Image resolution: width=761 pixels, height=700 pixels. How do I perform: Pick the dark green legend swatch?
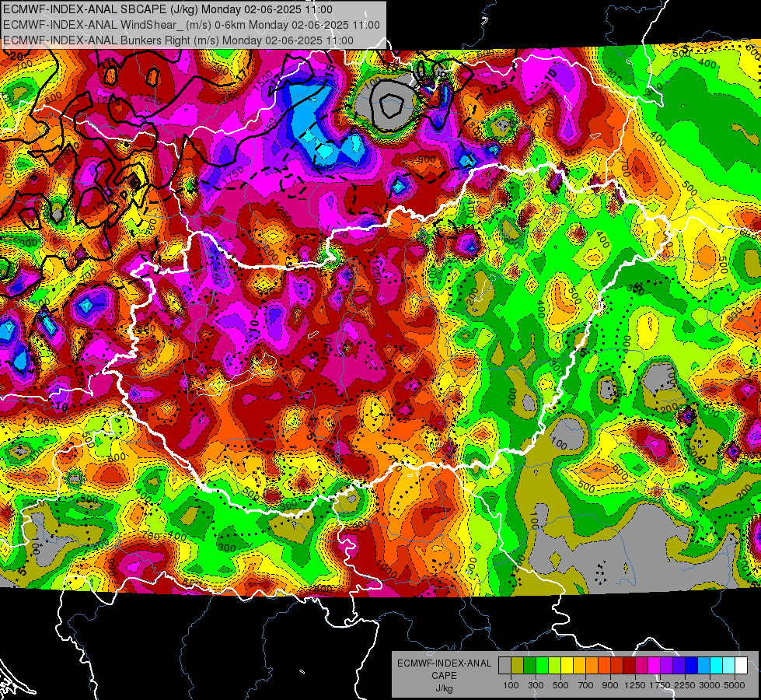pyautogui.click(x=529, y=666)
